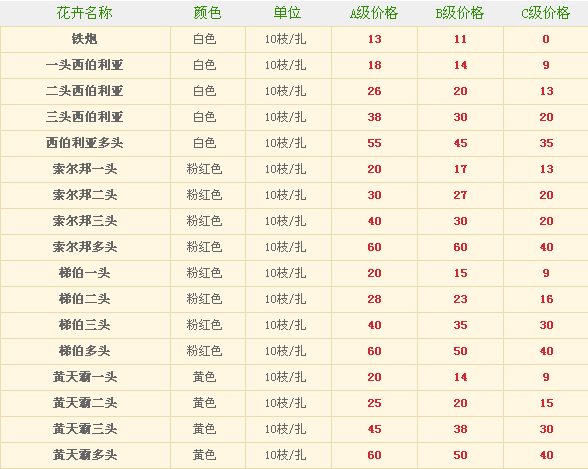Click the 粉红色 color cell for 梯伯多头

[204, 351]
